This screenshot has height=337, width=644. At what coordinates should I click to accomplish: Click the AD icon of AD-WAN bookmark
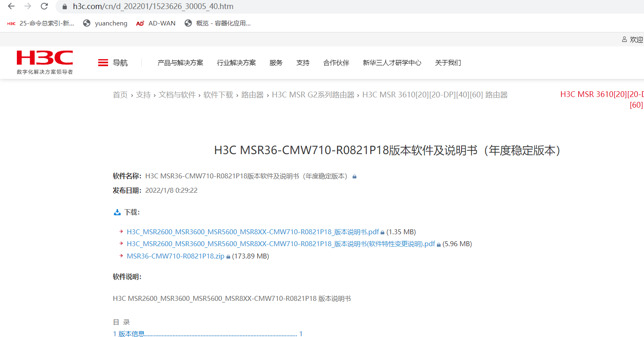pos(140,23)
